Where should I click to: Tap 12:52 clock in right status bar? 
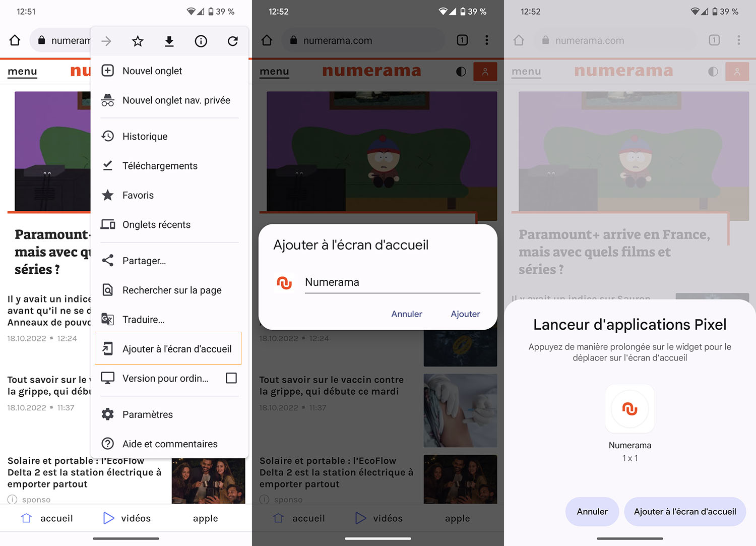point(530,12)
